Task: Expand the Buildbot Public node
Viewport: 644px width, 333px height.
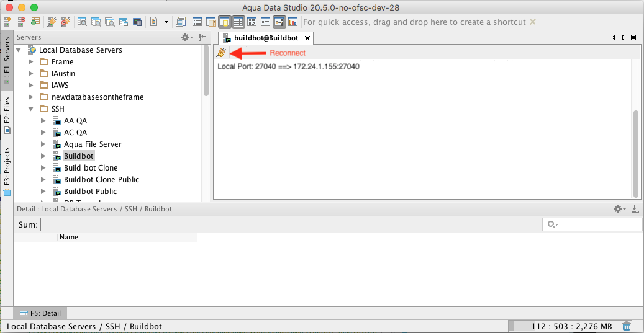Action: click(x=43, y=192)
